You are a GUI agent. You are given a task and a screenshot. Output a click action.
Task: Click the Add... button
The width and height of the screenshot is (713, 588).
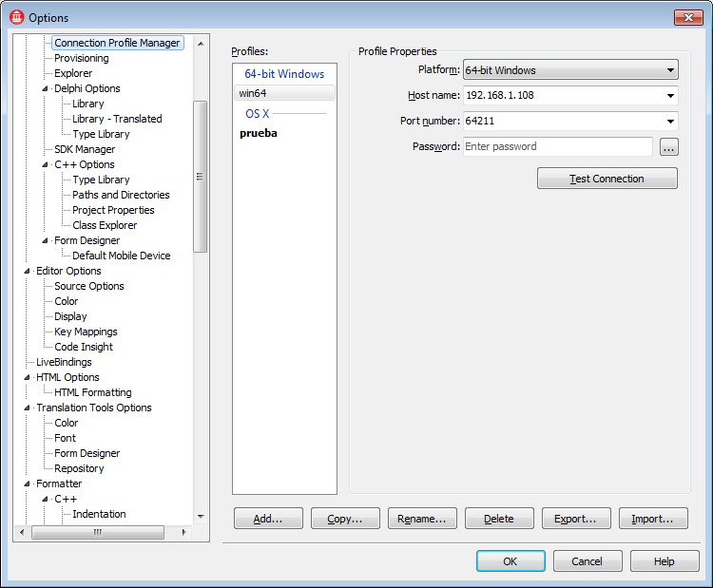point(268,519)
